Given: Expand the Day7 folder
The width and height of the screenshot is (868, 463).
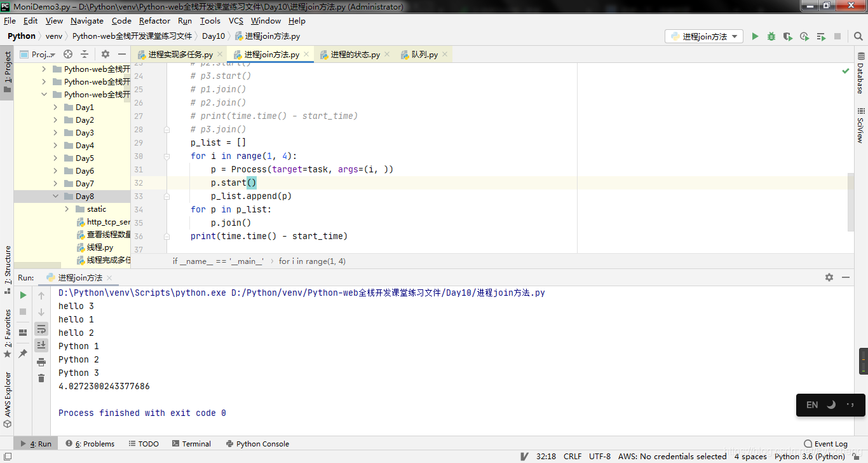Looking at the screenshot, I should (x=55, y=184).
